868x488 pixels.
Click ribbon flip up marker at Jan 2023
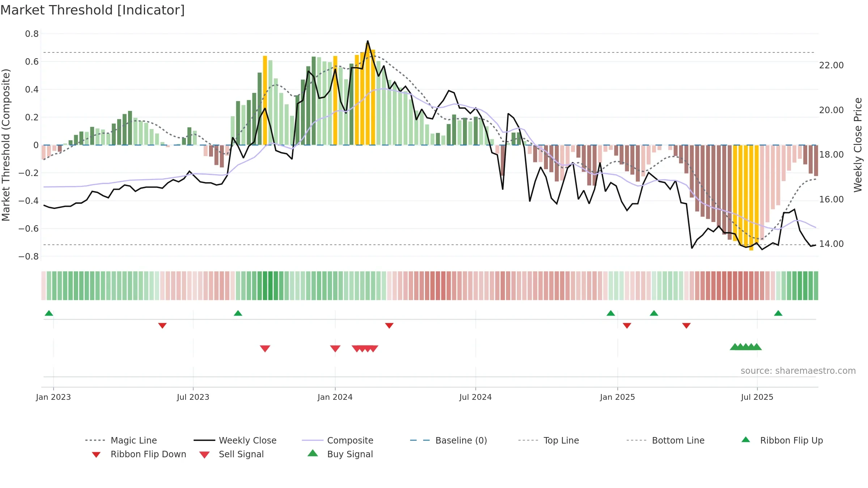(49, 313)
